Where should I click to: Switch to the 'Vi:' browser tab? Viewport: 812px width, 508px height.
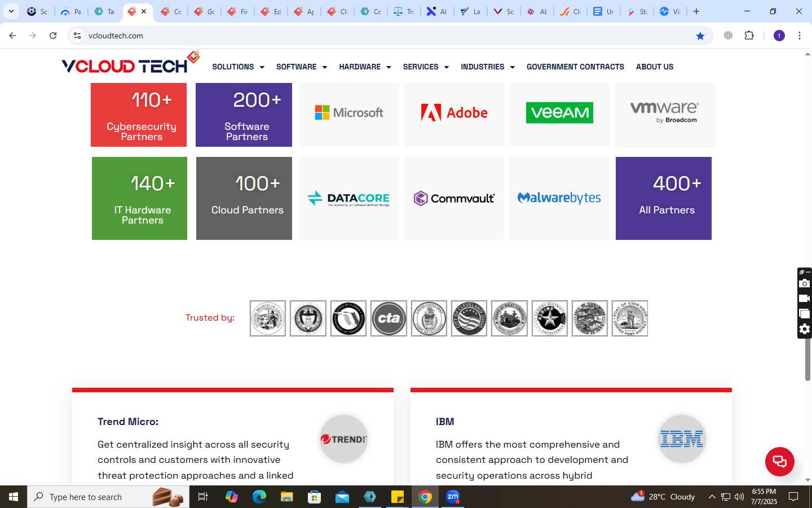pyautogui.click(x=670, y=11)
